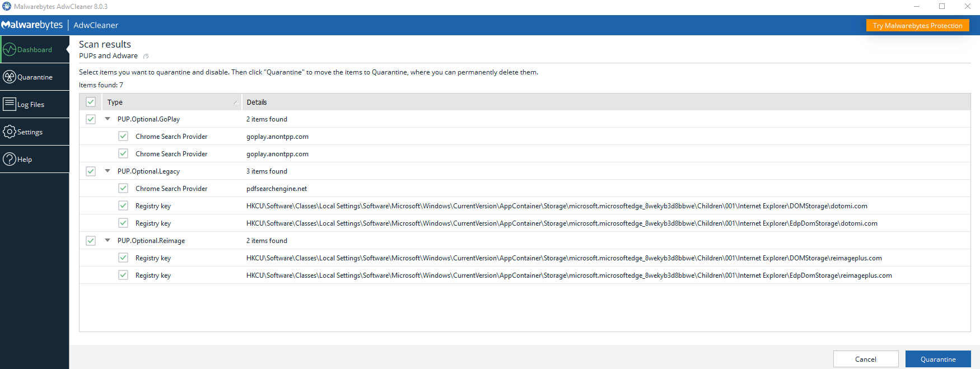Screen dimensions: 980x369
Task: Click the Log Files document icon
Action: tap(10, 104)
